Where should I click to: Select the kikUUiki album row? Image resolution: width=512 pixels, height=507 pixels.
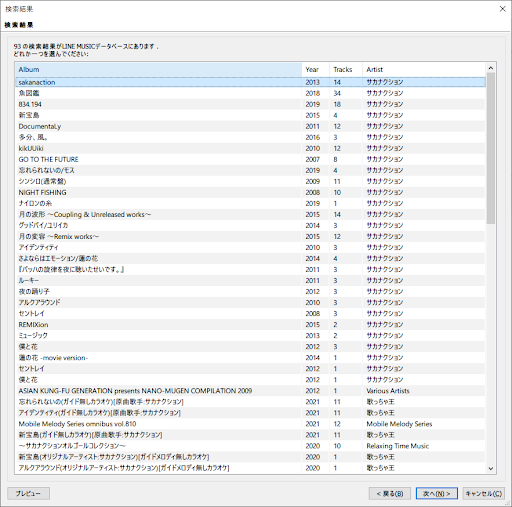tap(250, 148)
